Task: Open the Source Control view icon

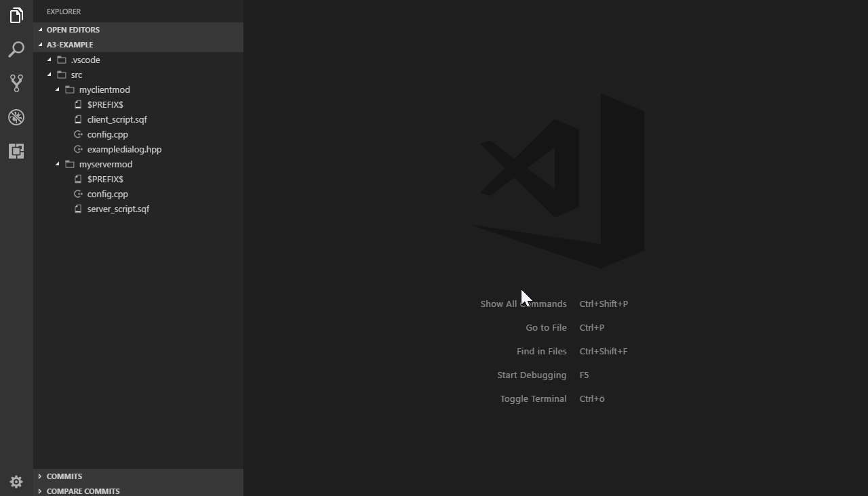Action: pyautogui.click(x=16, y=83)
